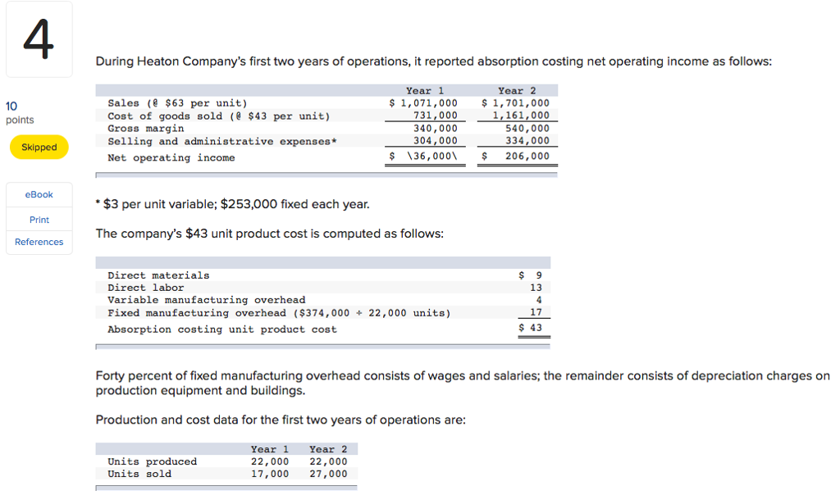
Task: Click the Fixed manufacturing overhead row label
Action: [279, 313]
